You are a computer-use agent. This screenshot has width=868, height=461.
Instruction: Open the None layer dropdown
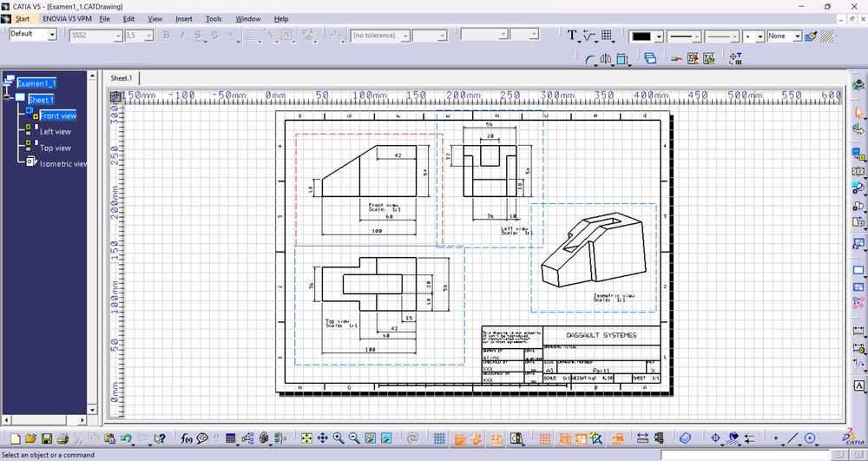pyautogui.click(x=797, y=36)
